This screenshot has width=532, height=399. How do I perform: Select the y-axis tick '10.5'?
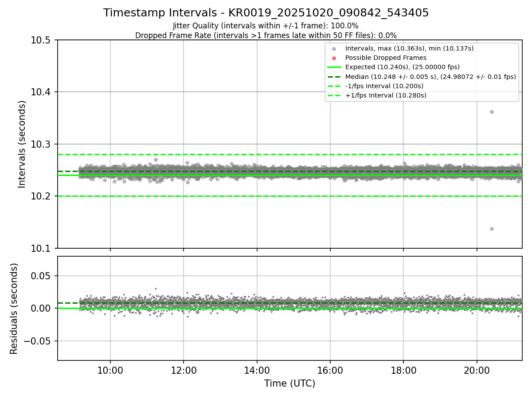41,40
